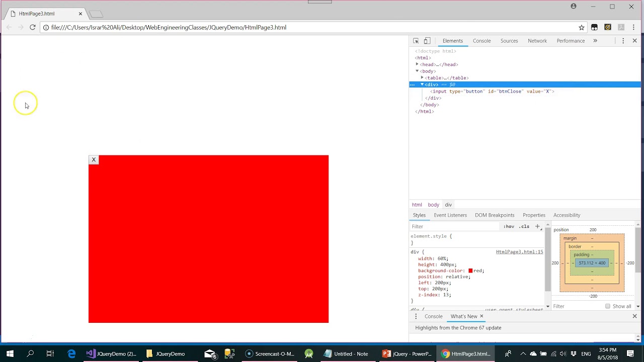Switch to the Console tab in DevTools
The height and width of the screenshot is (362, 644).
click(x=481, y=41)
